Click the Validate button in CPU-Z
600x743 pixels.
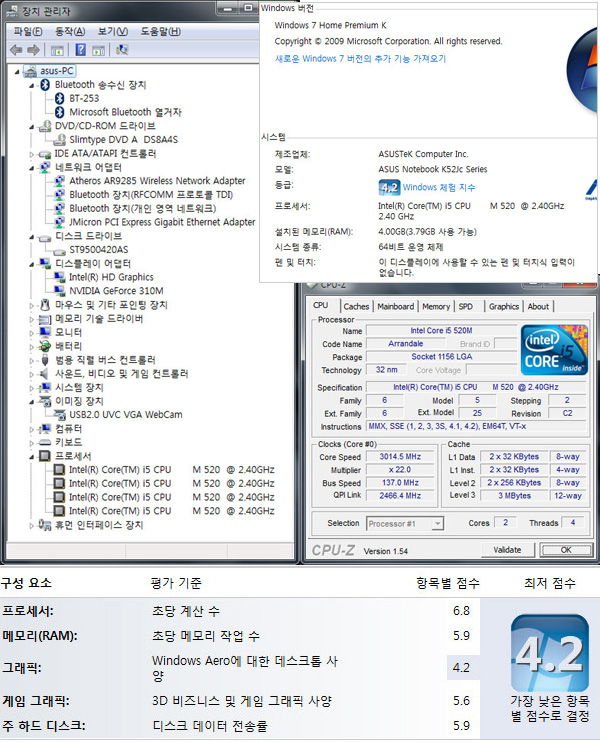click(508, 550)
